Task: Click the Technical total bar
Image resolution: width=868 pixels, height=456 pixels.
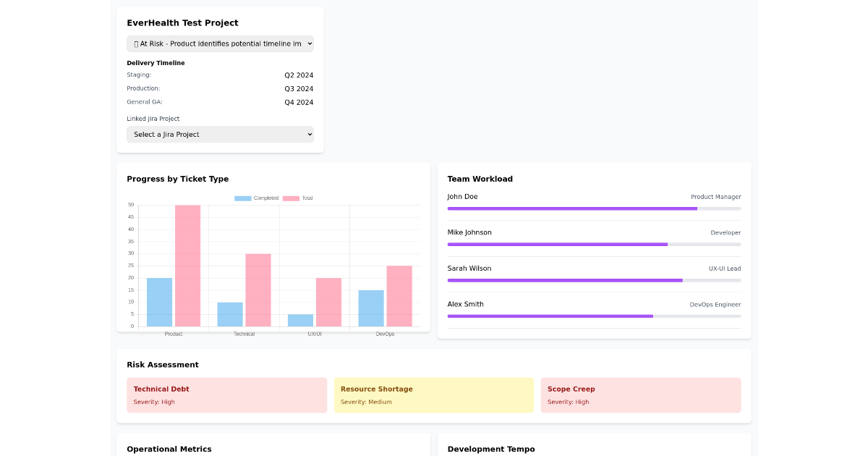Action: [x=258, y=290]
